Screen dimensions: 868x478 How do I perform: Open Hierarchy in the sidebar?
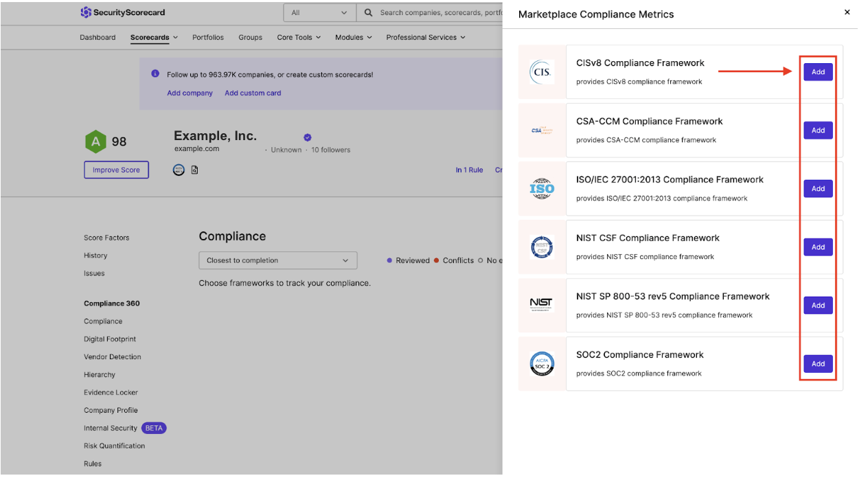pos(100,375)
